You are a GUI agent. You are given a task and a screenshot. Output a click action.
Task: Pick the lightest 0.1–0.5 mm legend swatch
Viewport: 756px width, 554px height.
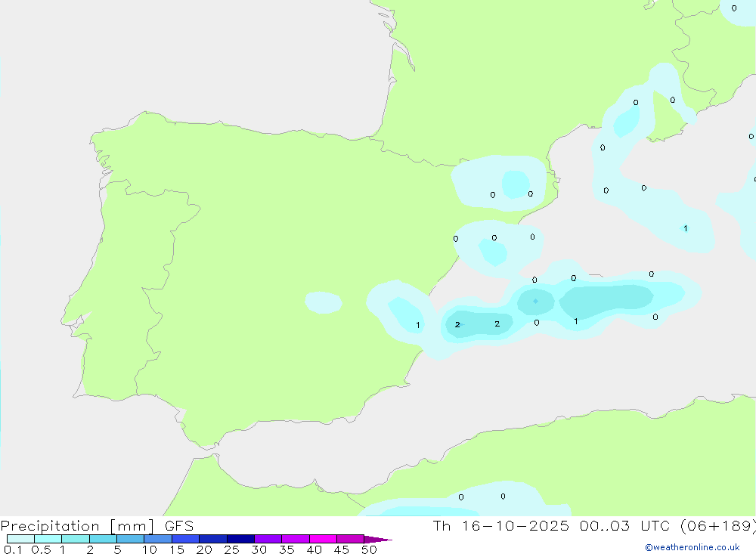(x=20, y=539)
